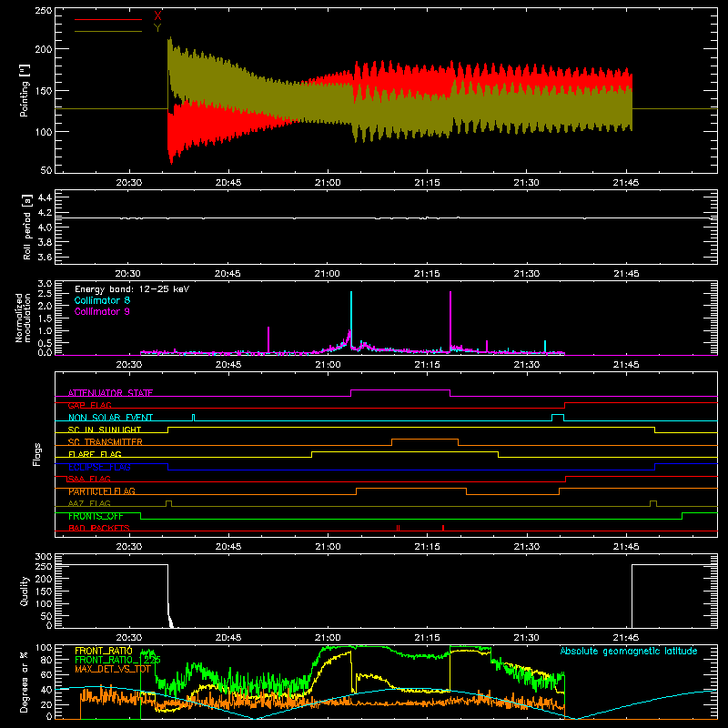Click the BAD_PACKETS flag label

point(99,528)
